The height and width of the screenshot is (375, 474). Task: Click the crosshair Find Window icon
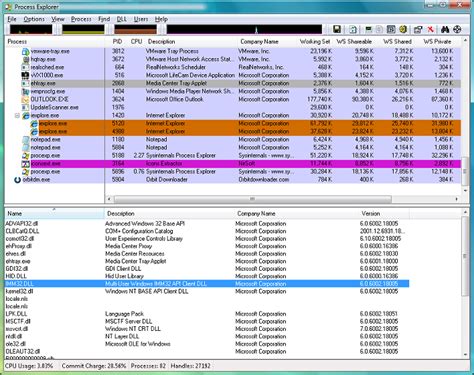pos(457,29)
